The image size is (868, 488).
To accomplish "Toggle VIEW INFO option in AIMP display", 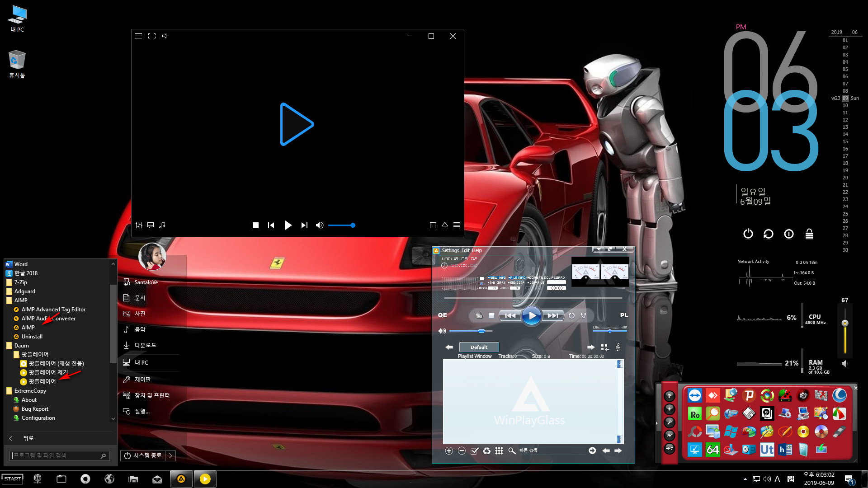I will [497, 278].
